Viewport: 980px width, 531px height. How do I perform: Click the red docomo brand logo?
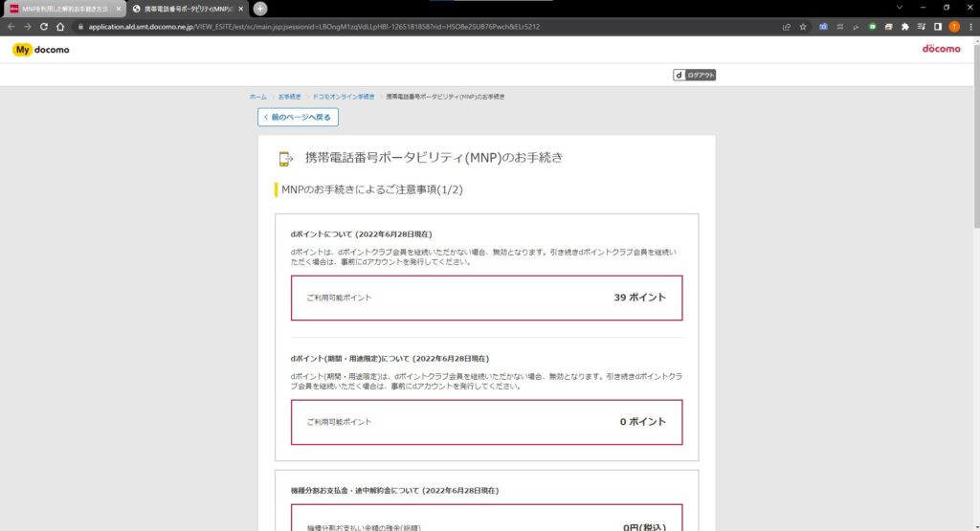click(942, 49)
